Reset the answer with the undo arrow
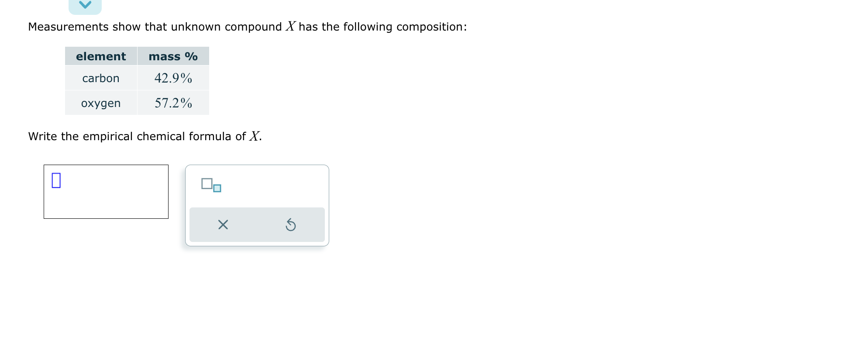868x345 pixels. 290,225
